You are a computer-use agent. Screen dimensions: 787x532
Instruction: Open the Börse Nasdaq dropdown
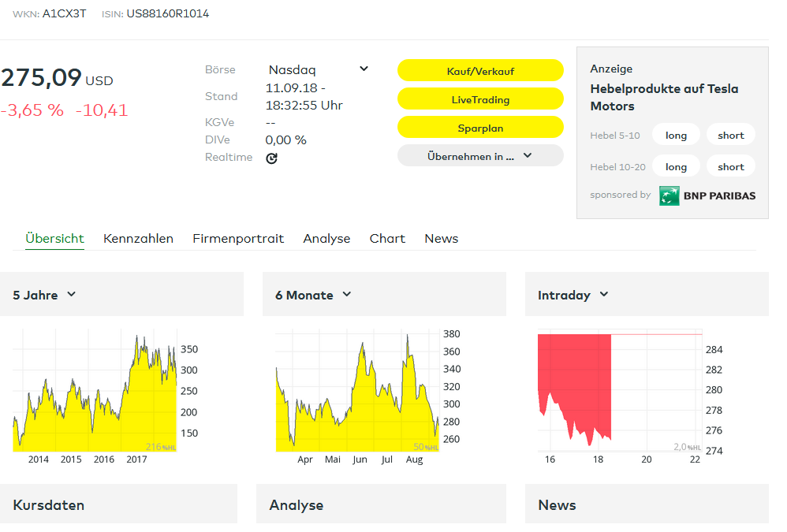[x=318, y=69]
